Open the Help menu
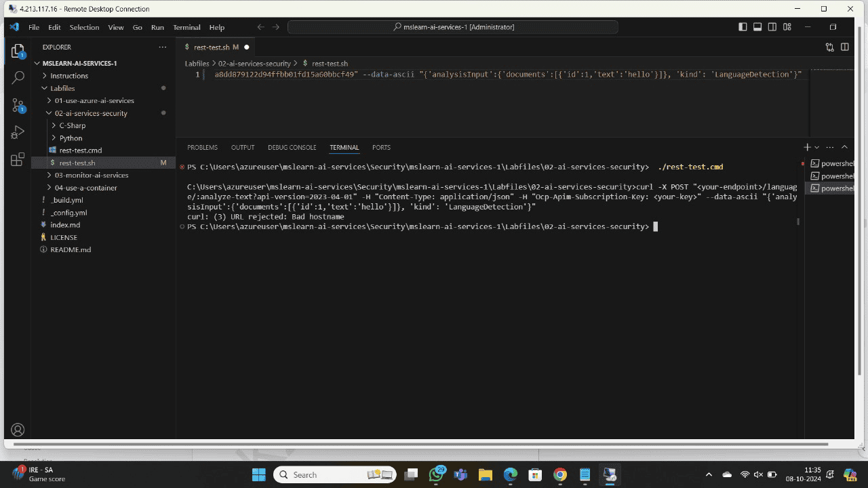The height and width of the screenshot is (488, 868). (217, 27)
